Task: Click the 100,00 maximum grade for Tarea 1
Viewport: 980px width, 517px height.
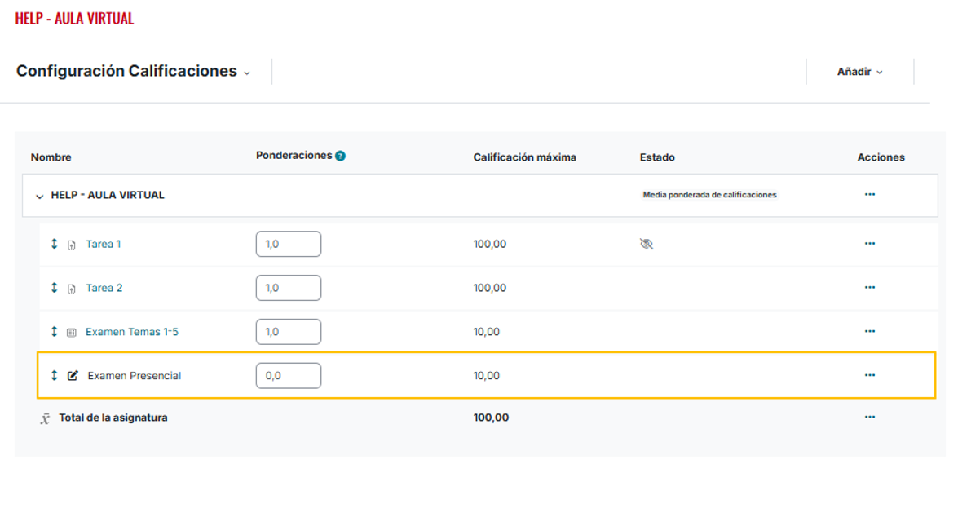Action: [490, 244]
